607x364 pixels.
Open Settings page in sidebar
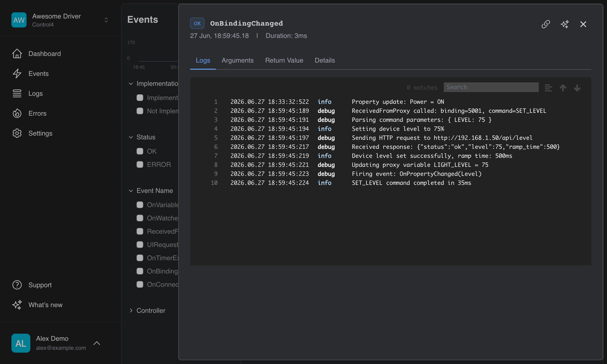click(x=40, y=133)
